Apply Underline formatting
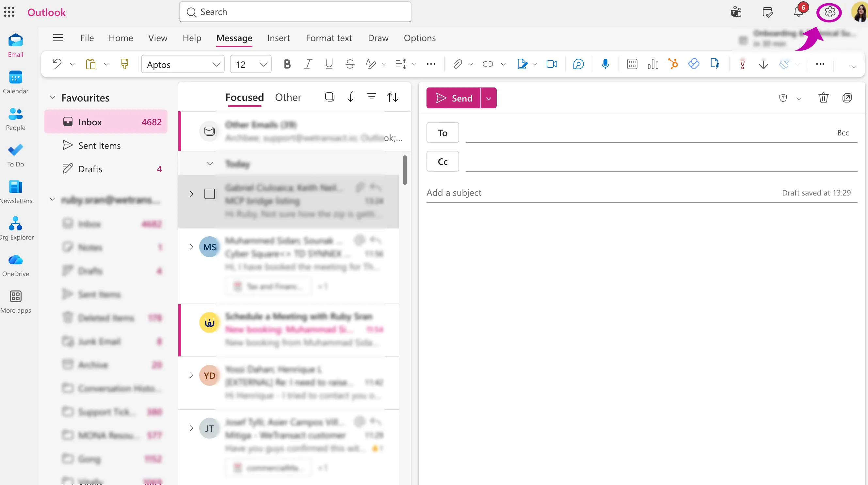This screenshot has height=485, width=868. point(329,64)
